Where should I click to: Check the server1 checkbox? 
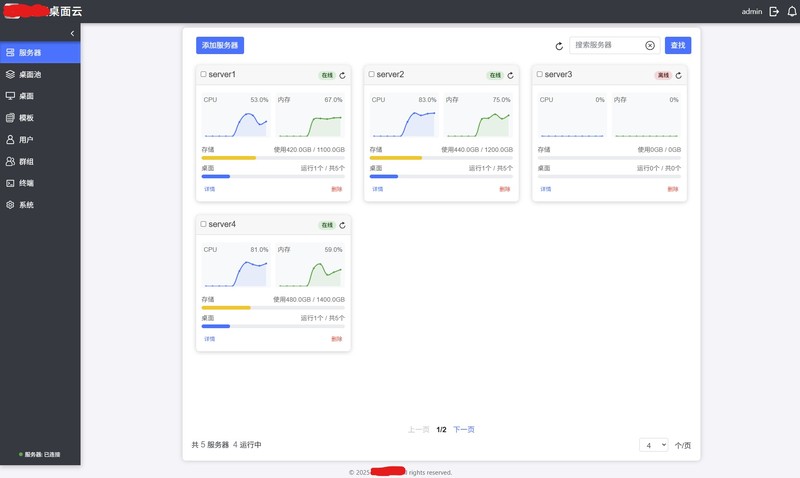coord(204,74)
